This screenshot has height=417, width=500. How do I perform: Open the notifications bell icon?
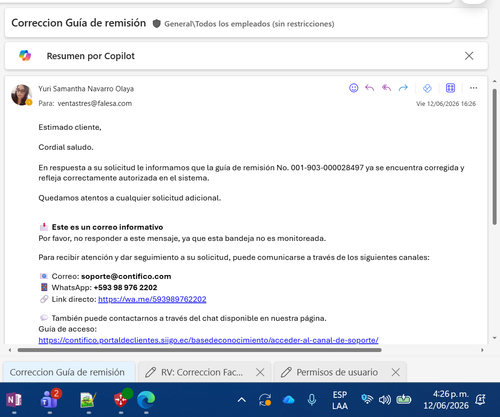point(480,399)
